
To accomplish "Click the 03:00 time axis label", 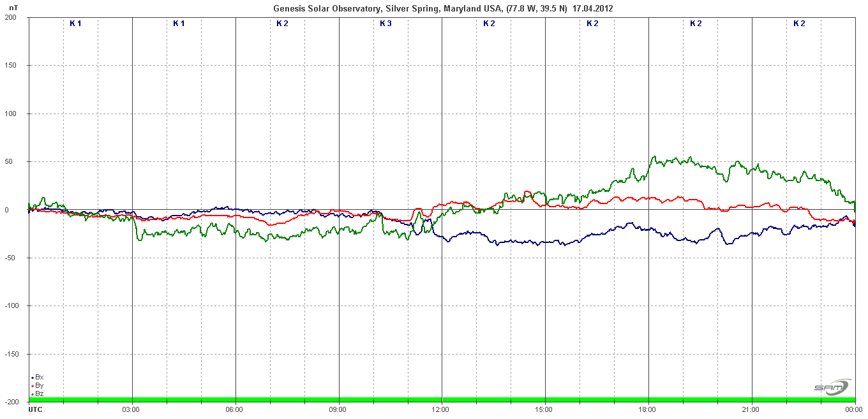I will point(131,409).
